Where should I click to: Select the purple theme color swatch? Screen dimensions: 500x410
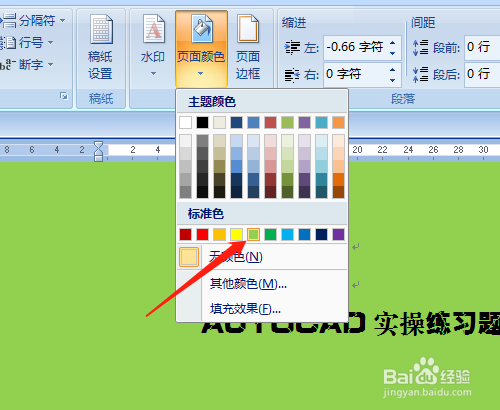point(304,122)
